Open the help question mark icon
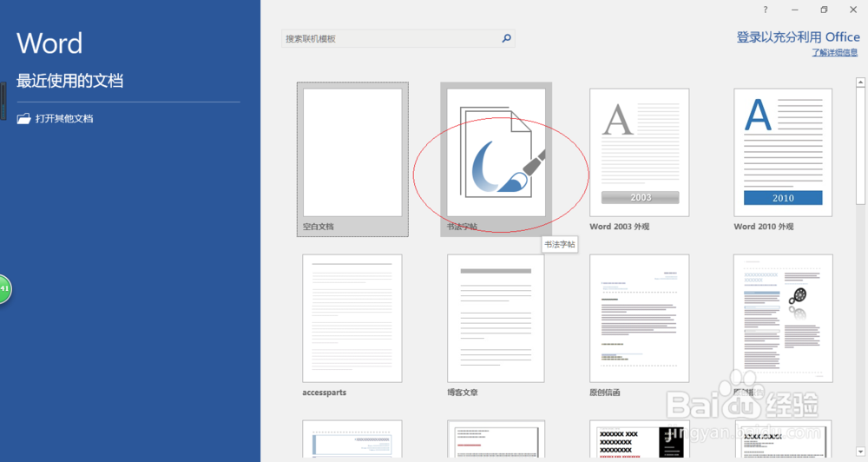868x462 pixels. (x=766, y=10)
